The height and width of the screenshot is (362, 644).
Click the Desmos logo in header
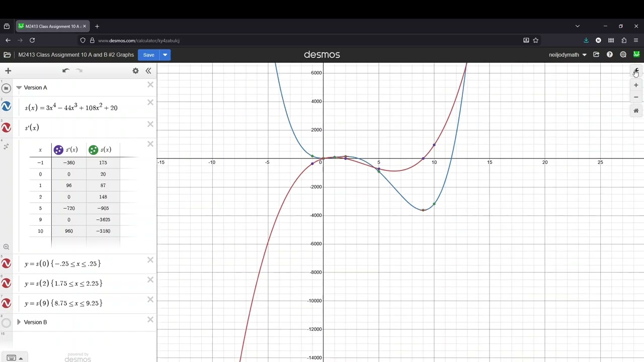point(322,54)
